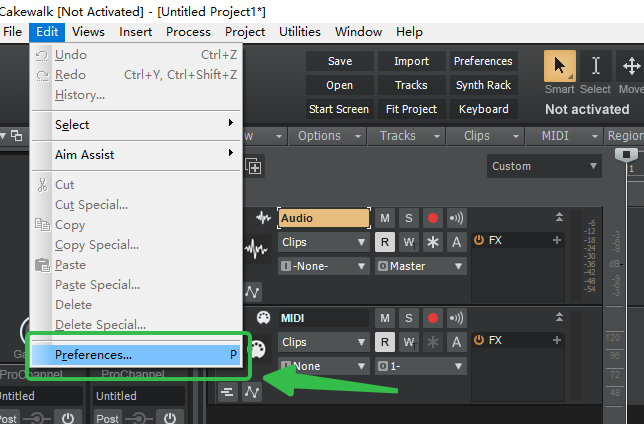This screenshot has height=424, width=644.
Task: Add effect to Audio track FX bin
Action: [557, 240]
